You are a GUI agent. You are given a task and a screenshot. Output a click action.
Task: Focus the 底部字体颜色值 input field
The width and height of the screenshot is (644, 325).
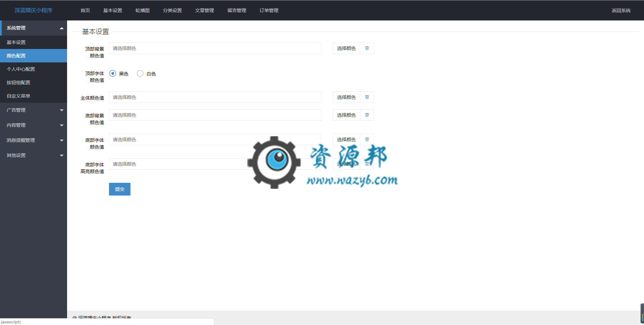tap(215, 140)
